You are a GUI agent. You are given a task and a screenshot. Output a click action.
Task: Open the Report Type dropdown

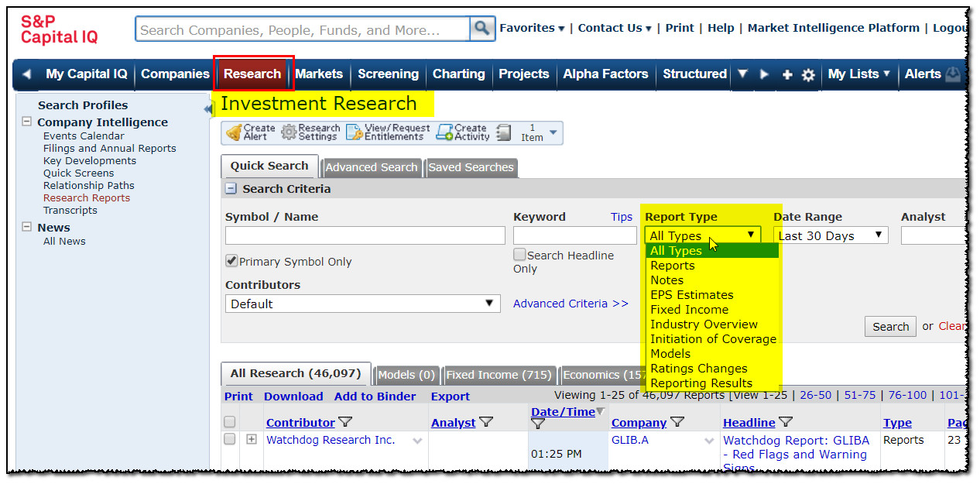703,235
